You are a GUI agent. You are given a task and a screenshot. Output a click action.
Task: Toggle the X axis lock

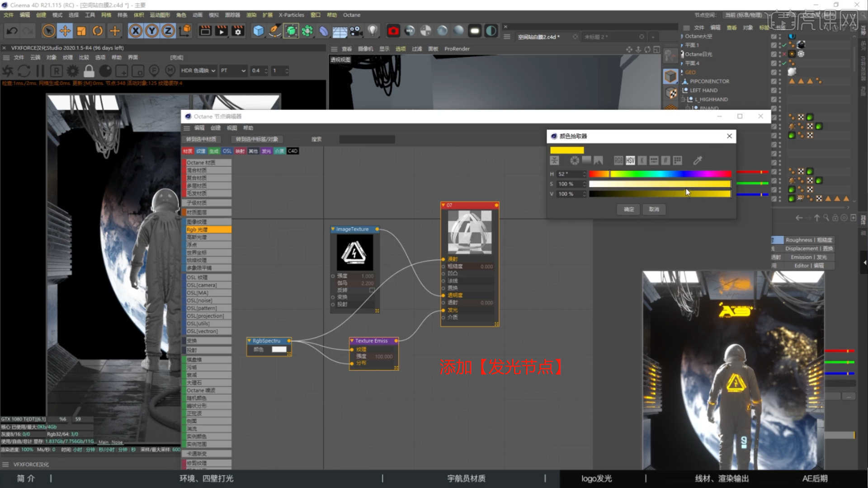[x=135, y=31]
